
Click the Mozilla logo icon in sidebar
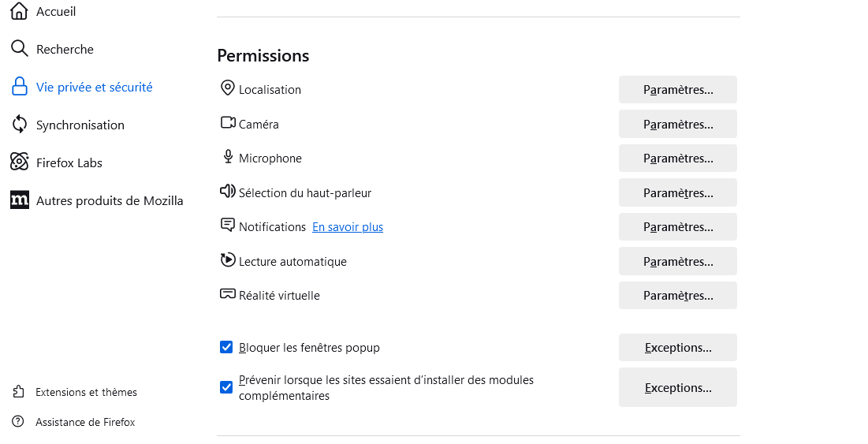click(20, 200)
